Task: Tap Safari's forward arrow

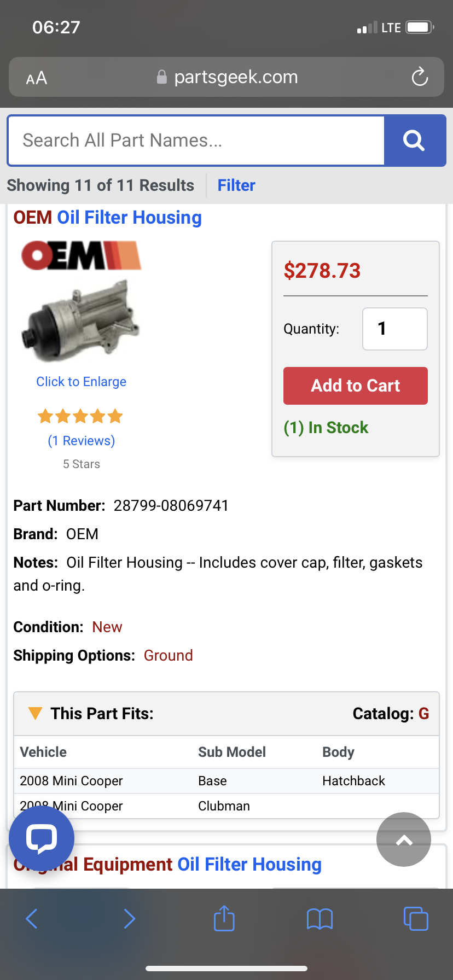Action: point(129,919)
